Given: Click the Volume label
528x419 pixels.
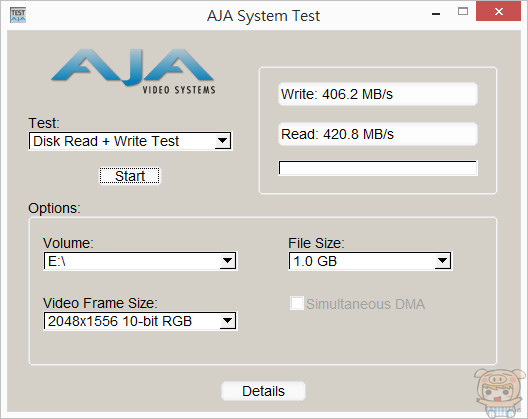Looking at the screenshot, I should (x=68, y=243).
